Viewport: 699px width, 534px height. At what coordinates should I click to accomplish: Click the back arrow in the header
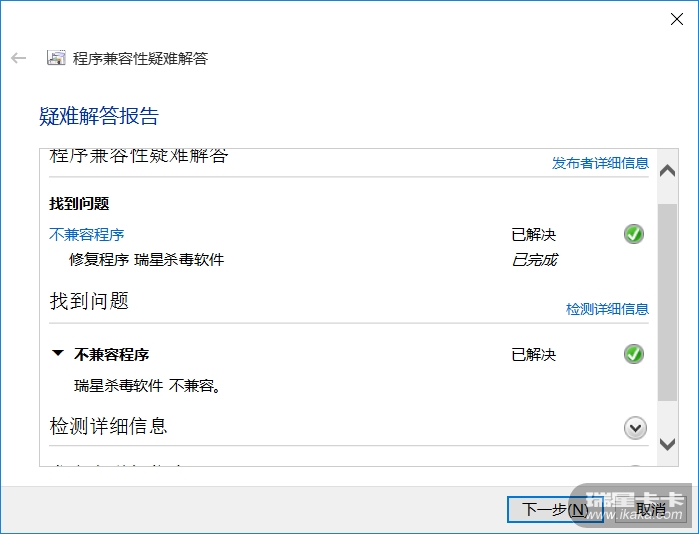click(18, 58)
